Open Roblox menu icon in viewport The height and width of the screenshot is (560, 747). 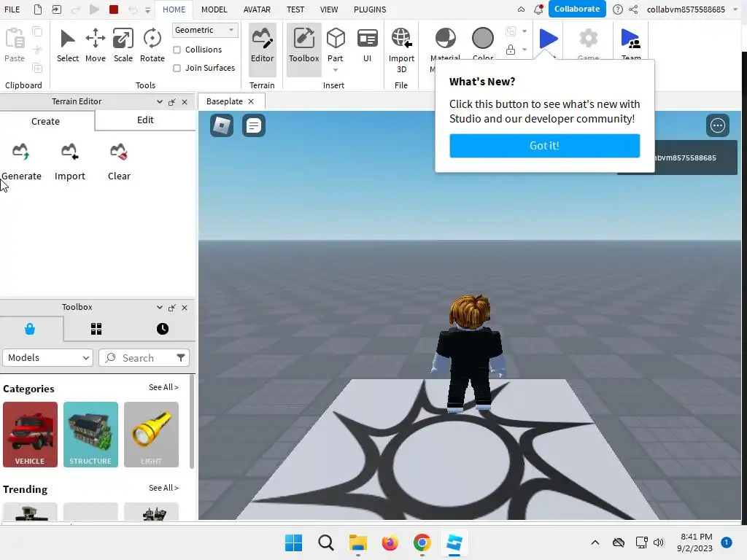tap(222, 125)
